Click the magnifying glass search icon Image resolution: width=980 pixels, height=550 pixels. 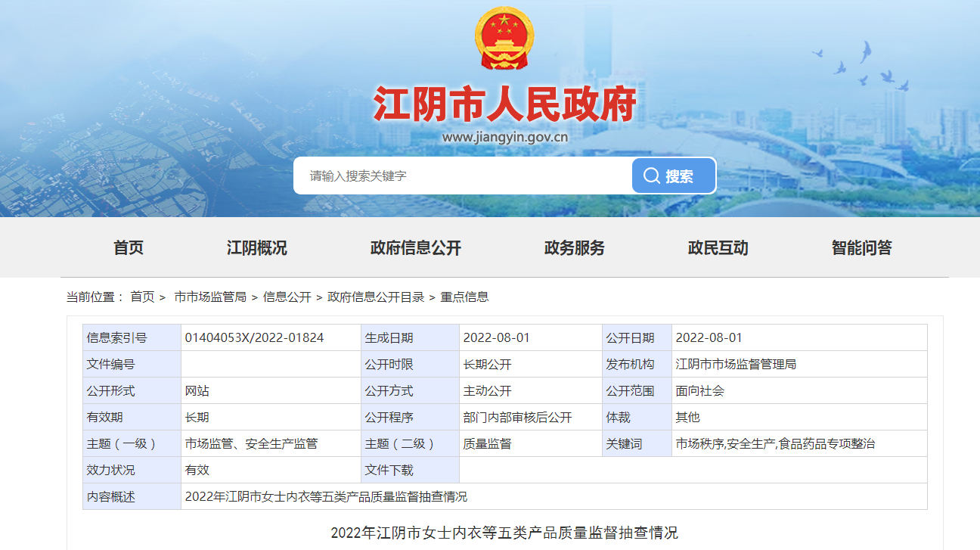651,176
